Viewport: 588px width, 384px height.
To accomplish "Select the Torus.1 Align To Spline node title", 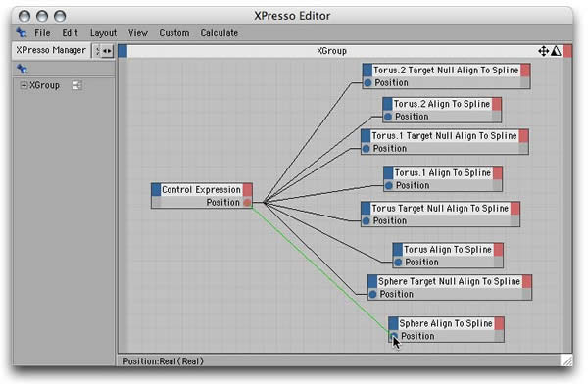I will point(443,172).
